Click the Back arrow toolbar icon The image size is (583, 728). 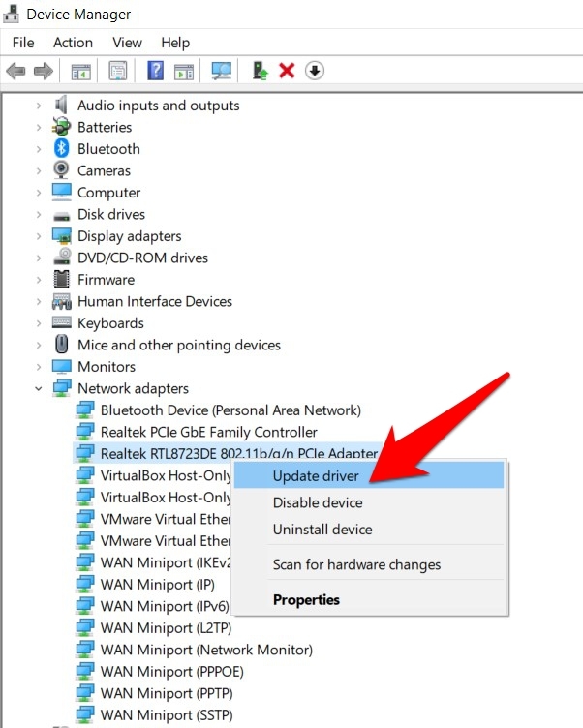pyautogui.click(x=16, y=72)
